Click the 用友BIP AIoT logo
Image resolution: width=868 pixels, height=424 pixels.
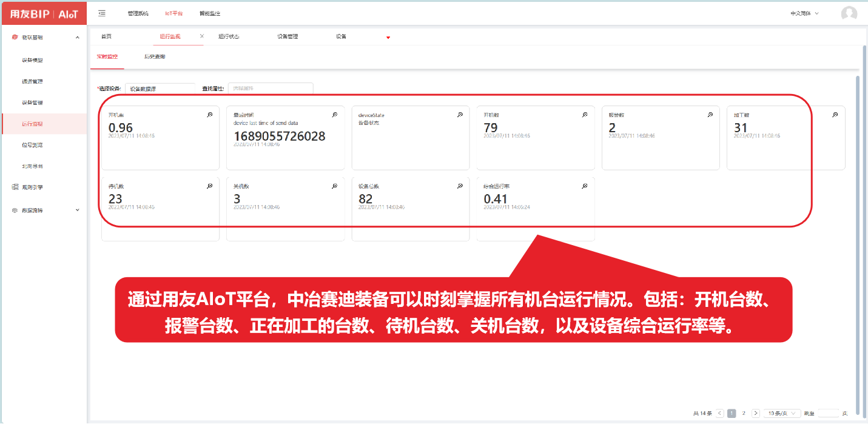coord(44,13)
